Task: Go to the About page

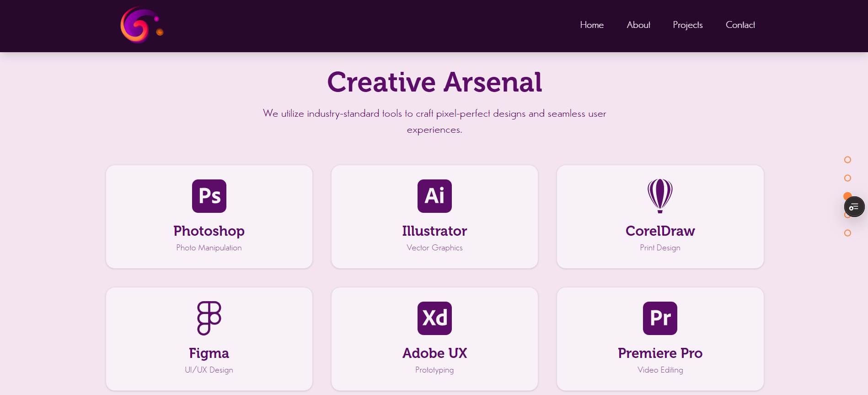Action: 638,25
